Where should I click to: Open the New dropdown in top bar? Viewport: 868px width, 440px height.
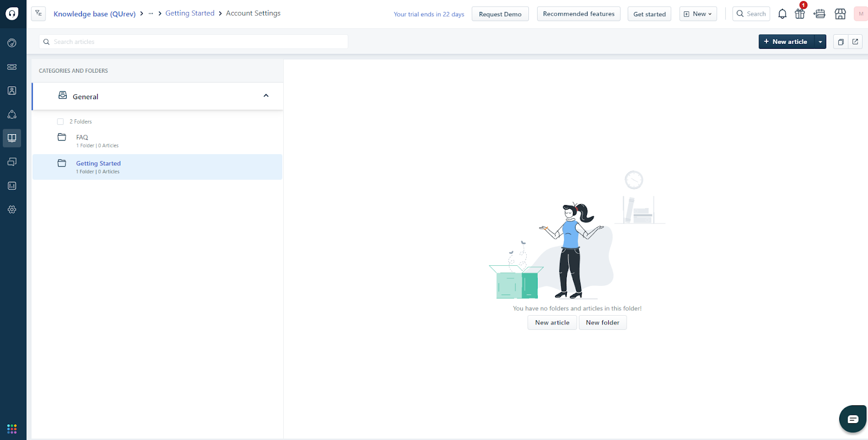click(x=698, y=14)
